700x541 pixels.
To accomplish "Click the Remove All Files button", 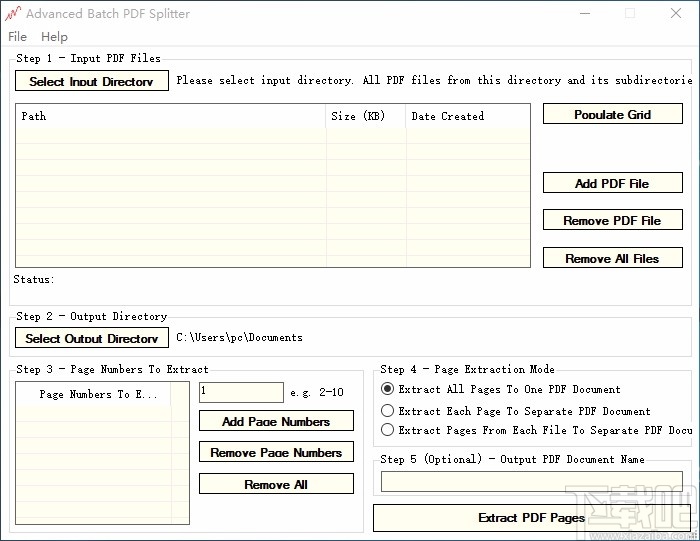I will pyautogui.click(x=612, y=258).
